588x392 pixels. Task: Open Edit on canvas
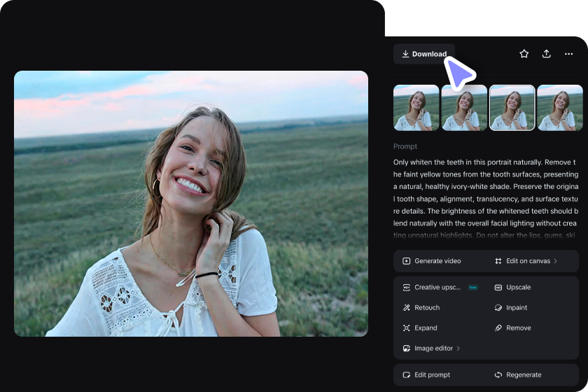(x=528, y=261)
